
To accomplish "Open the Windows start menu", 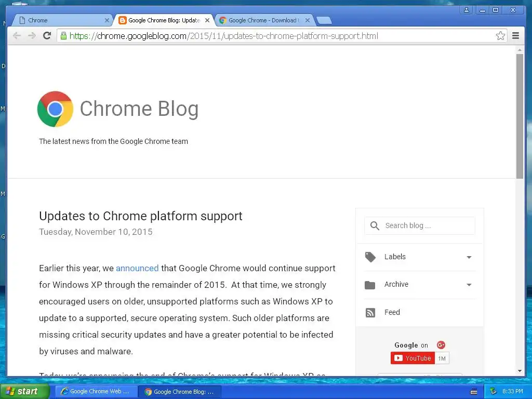I will click(24, 392).
